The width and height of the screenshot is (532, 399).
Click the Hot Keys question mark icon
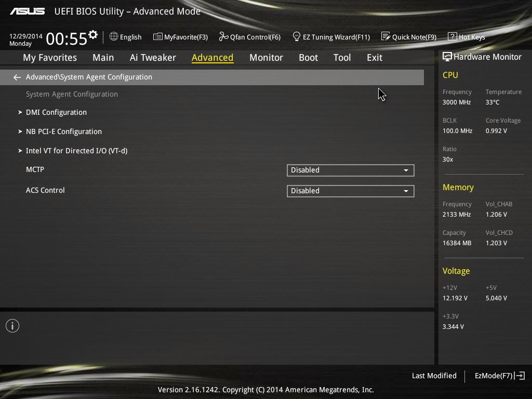[x=453, y=36]
